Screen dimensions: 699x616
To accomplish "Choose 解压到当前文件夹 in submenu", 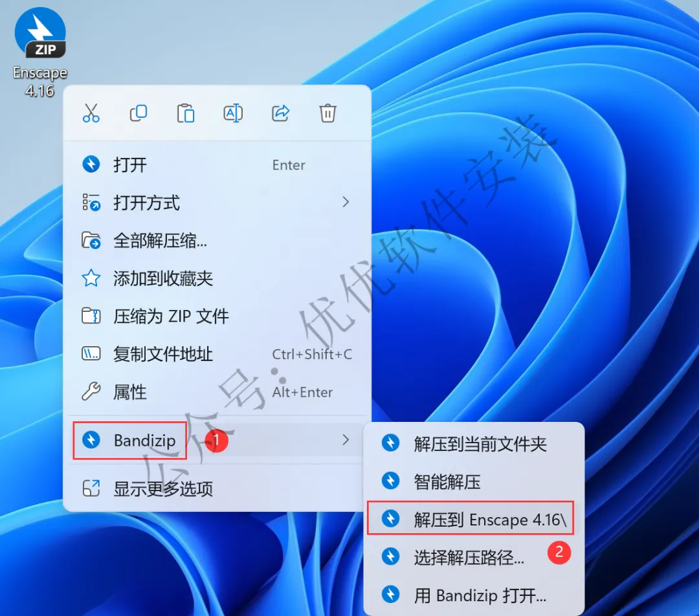I will [x=474, y=444].
